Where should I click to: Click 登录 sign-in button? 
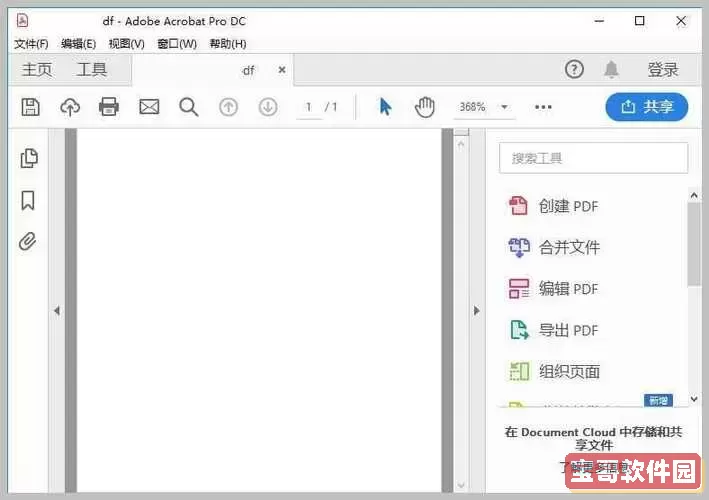tap(663, 70)
